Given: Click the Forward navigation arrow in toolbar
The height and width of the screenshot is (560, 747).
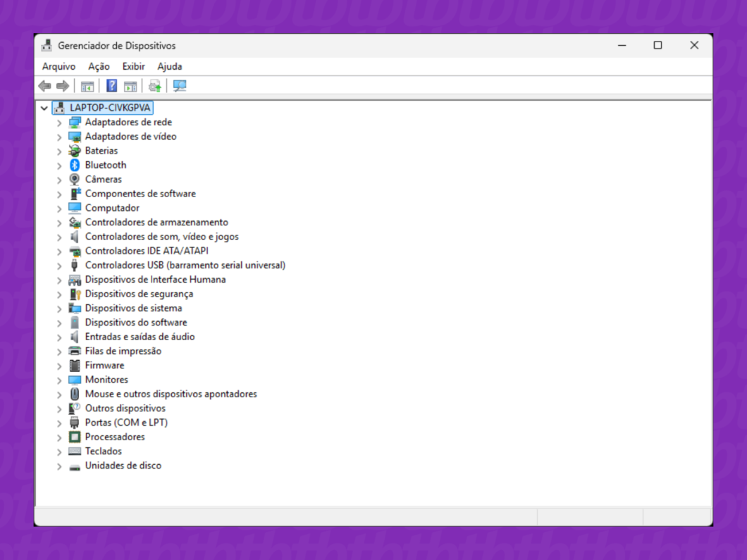Looking at the screenshot, I should (x=63, y=85).
